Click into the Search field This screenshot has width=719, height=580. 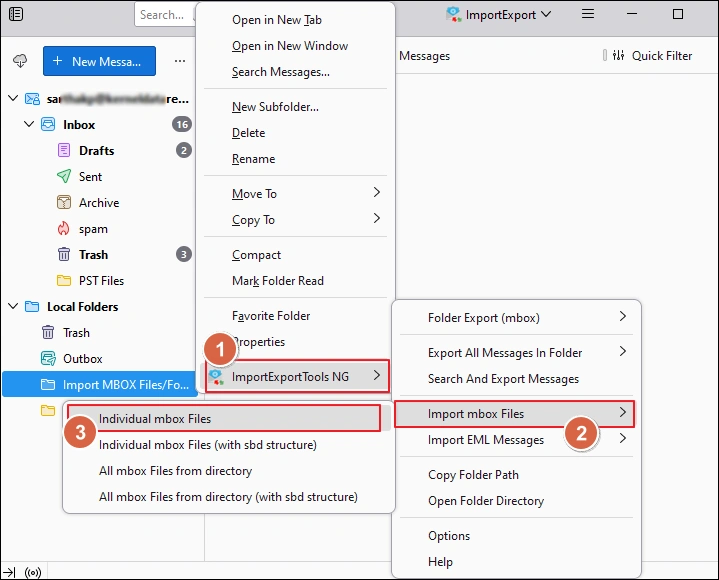[x=165, y=15]
